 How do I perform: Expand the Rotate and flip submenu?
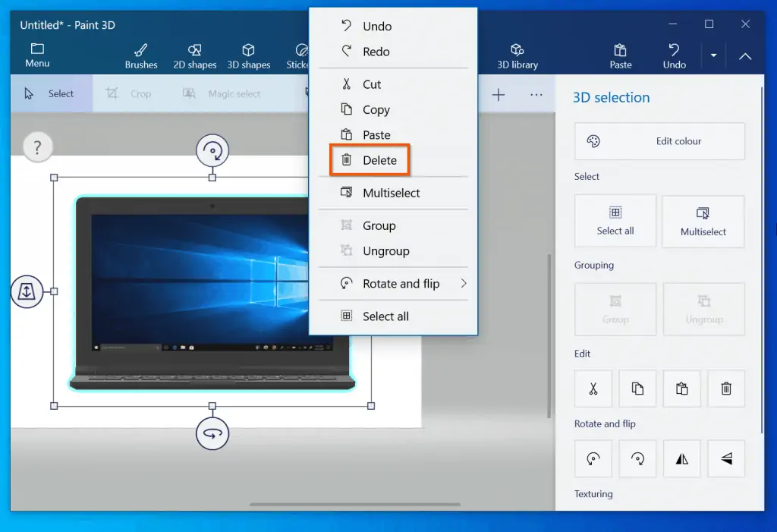pyautogui.click(x=401, y=284)
